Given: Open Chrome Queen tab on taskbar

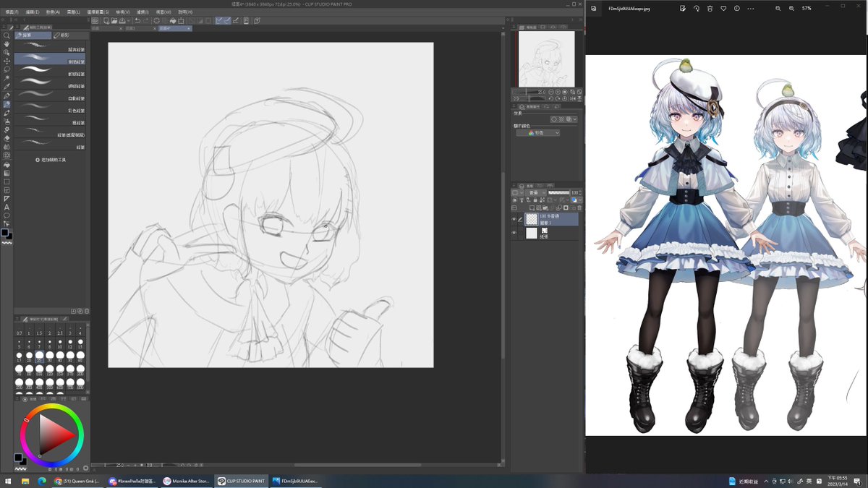Looking at the screenshot, I should [x=80, y=481].
